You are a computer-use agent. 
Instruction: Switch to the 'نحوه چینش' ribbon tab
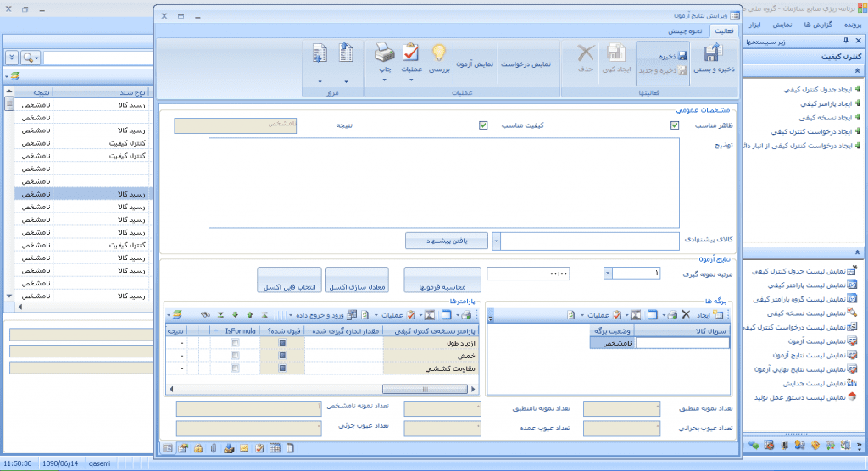pos(682,30)
